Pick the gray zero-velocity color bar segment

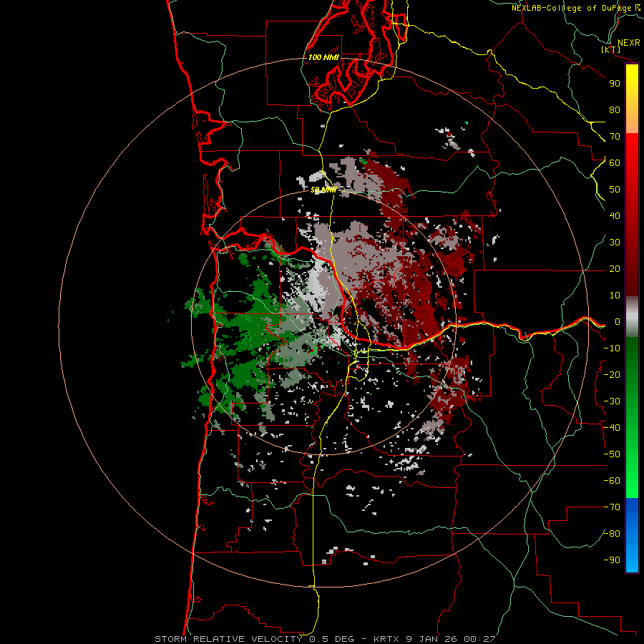click(x=632, y=317)
